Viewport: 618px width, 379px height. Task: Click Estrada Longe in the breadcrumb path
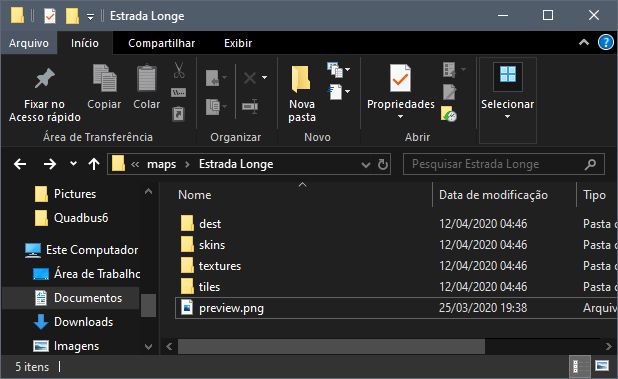[236, 164]
